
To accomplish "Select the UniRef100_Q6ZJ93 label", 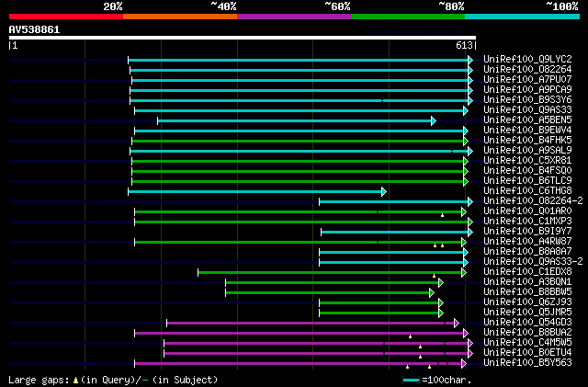I will click(x=527, y=302).
